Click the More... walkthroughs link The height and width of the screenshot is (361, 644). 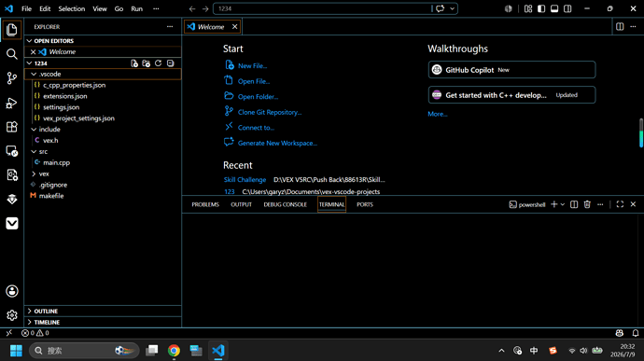tap(438, 114)
